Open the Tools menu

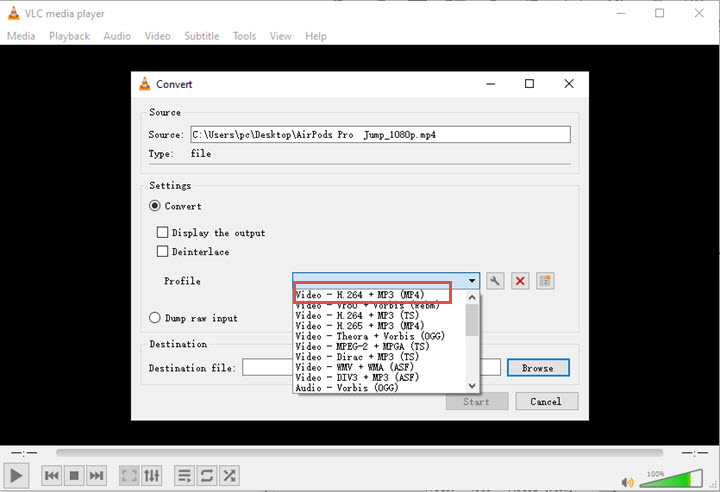244,36
